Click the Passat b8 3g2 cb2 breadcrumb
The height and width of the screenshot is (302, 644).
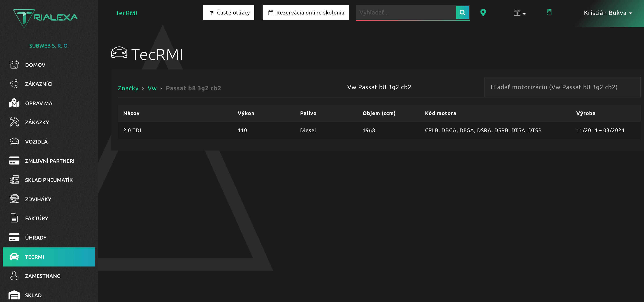pyautogui.click(x=194, y=88)
